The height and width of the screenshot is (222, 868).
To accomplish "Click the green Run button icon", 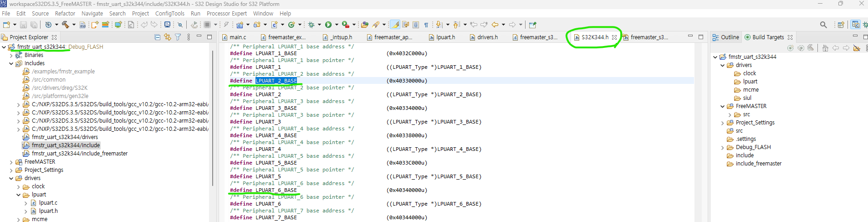I will pos(328,25).
